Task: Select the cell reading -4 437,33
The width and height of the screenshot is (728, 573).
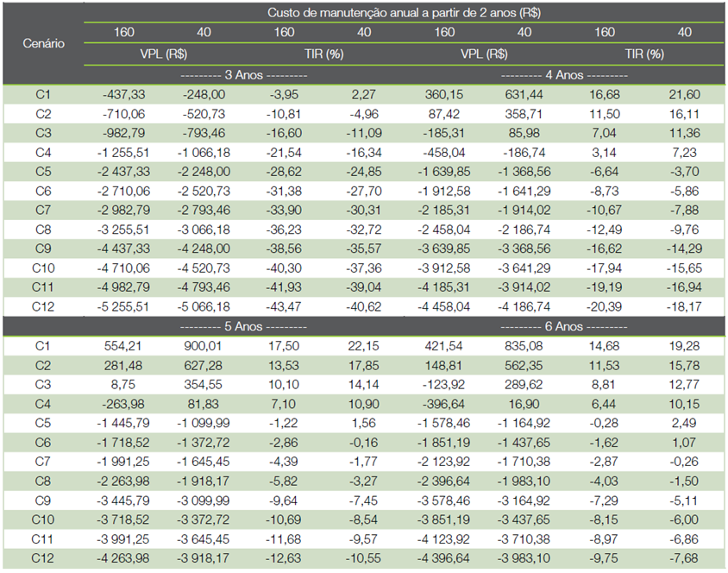Action: 123,249
